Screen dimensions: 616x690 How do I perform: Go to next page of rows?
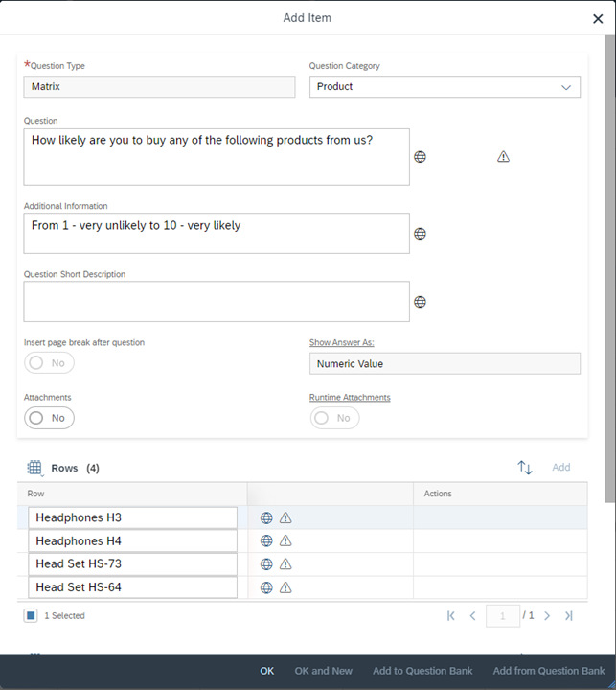547,615
